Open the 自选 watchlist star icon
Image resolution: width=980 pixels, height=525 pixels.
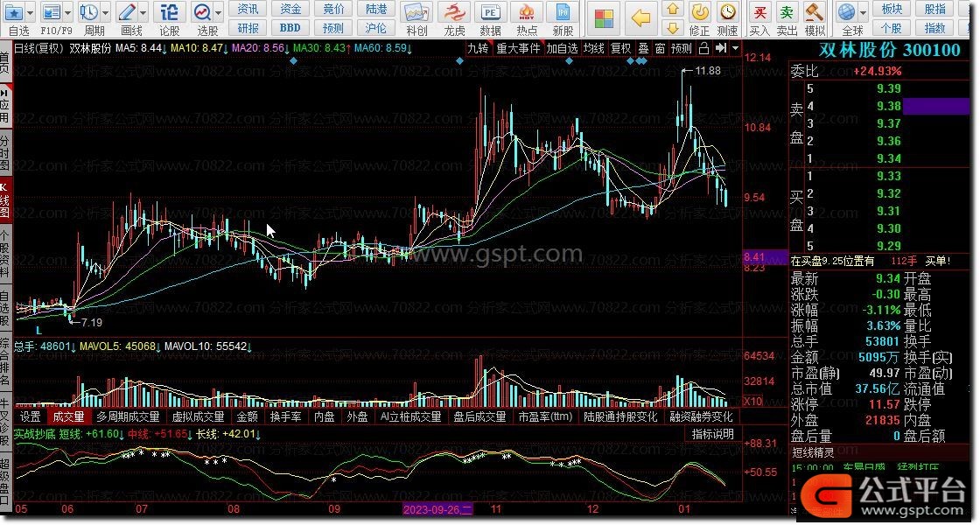pyautogui.click(x=14, y=12)
